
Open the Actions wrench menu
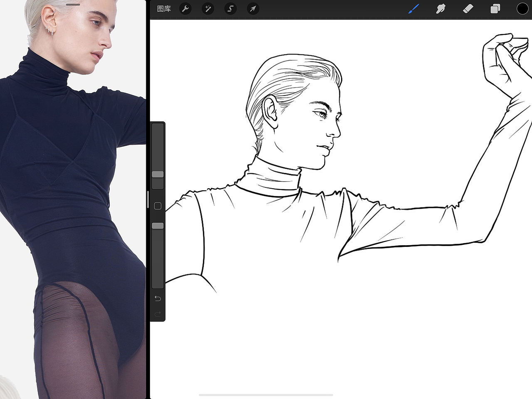[185, 9]
